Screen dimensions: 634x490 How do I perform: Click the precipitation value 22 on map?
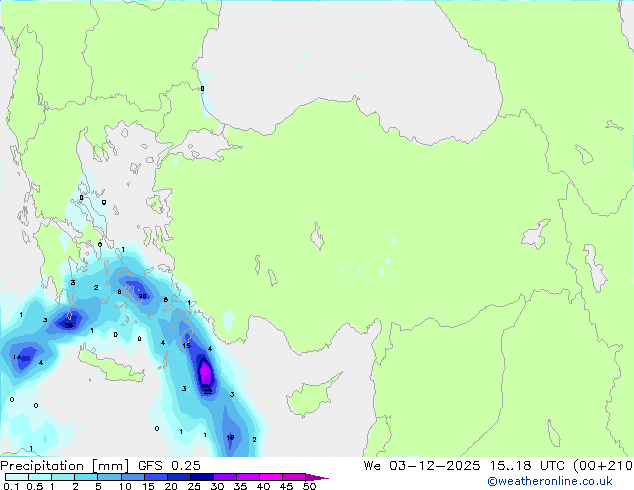pos(208,391)
